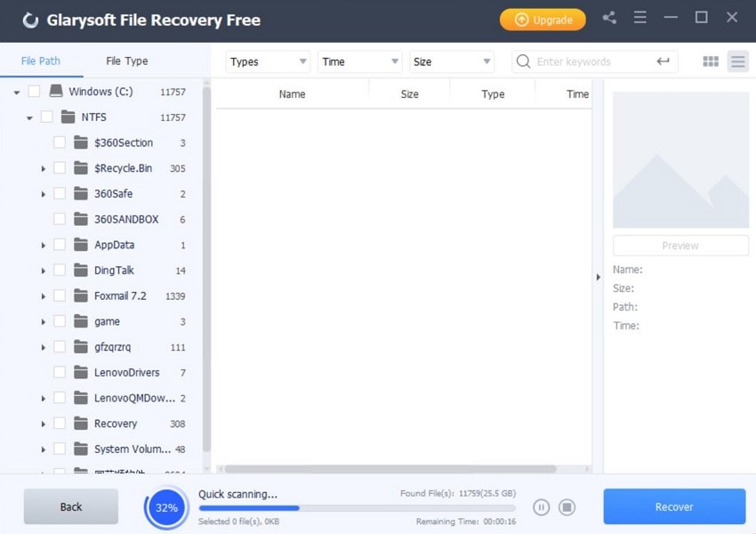Image resolution: width=756 pixels, height=534 pixels.
Task: Check the NTFS checkbox
Action: (47, 117)
